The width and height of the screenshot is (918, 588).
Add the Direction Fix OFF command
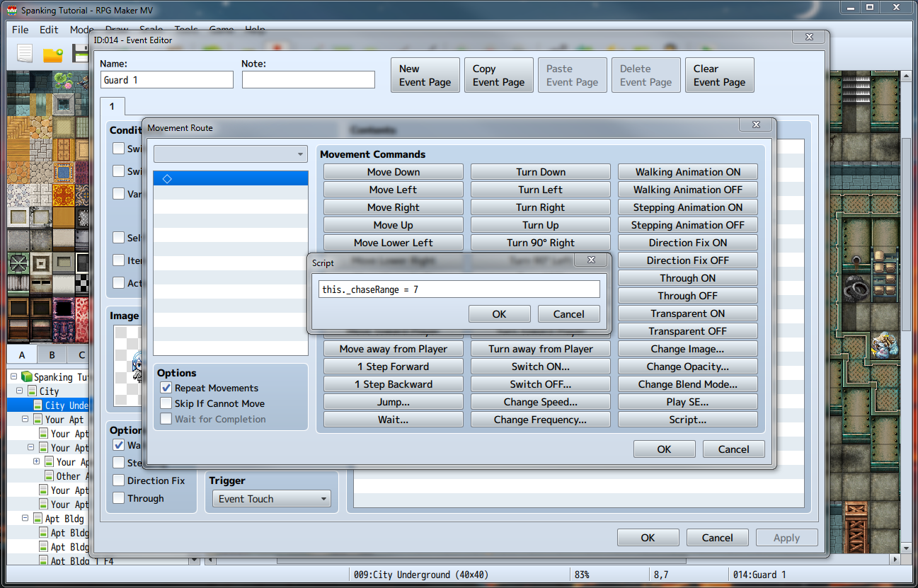point(688,260)
